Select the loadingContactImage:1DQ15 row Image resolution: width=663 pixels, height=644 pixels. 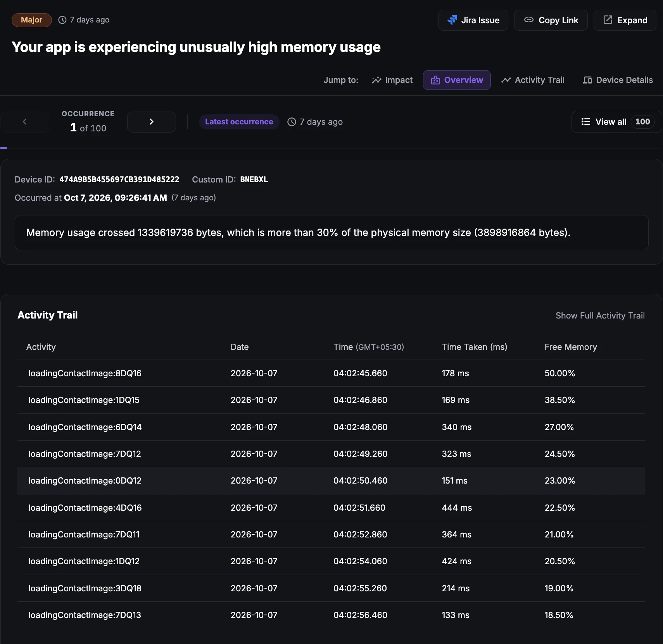pos(331,400)
